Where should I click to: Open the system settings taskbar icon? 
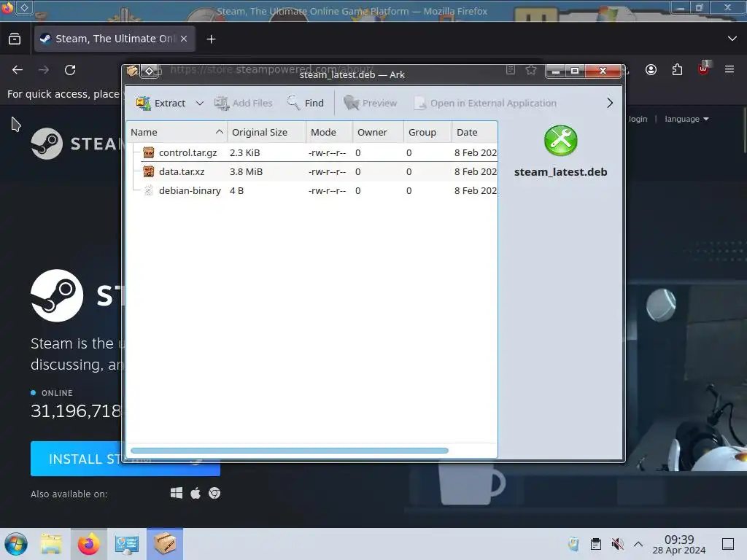127,544
